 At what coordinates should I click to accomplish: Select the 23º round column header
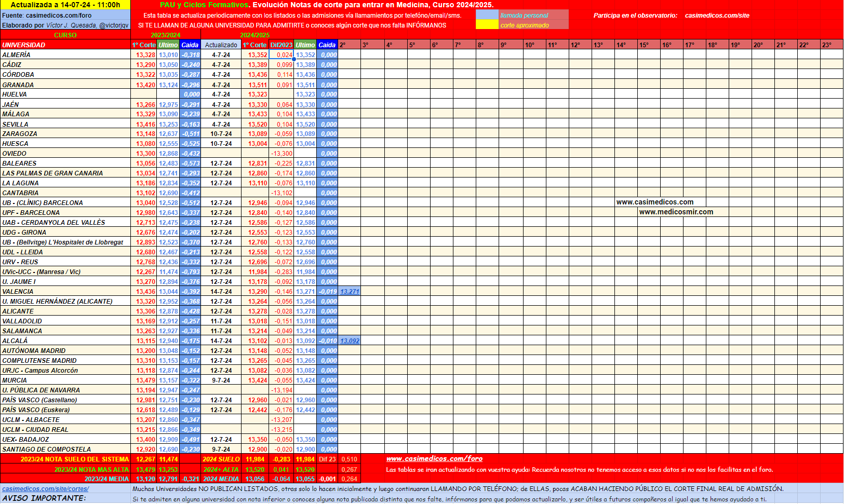coord(832,45)
